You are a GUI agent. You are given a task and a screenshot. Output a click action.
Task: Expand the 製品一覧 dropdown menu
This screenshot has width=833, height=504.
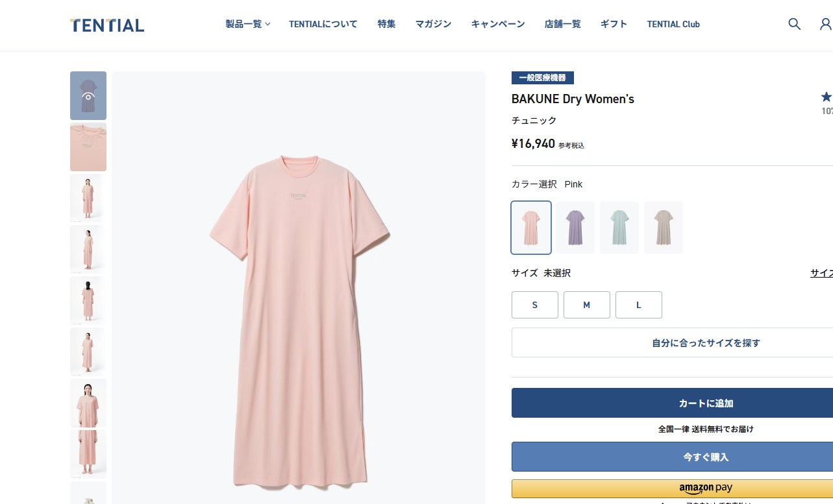point(247,24)
